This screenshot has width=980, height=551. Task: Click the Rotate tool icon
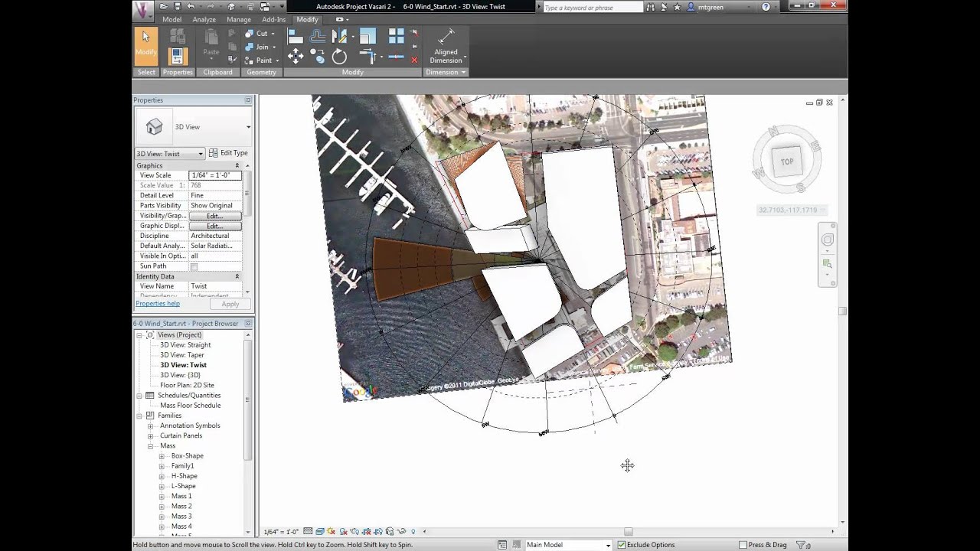pos(340,57)
